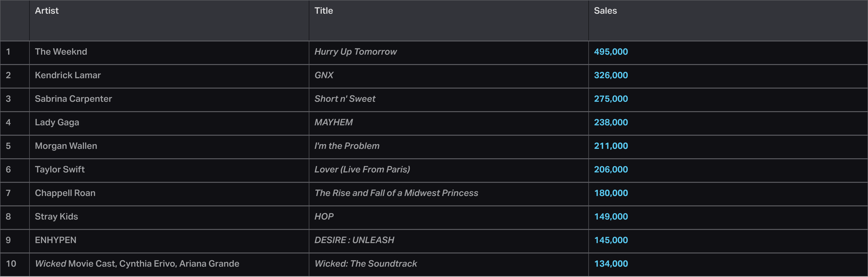Image resolution: width=868 pixels, height=277 pixels.
Task: Click the 180,000 sales link
Action: pyautogui.click(x=611, y=193)
